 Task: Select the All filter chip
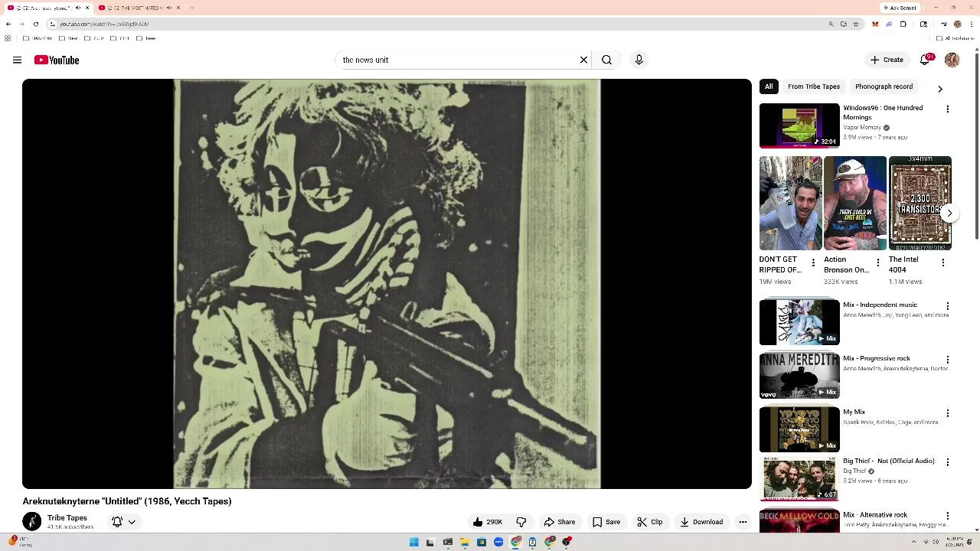[x=769, y=86]
